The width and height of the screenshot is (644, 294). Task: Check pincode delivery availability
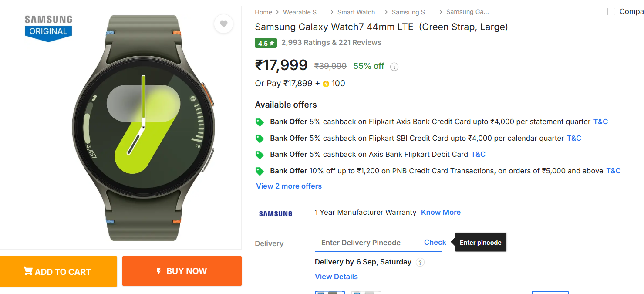point(435,242)
